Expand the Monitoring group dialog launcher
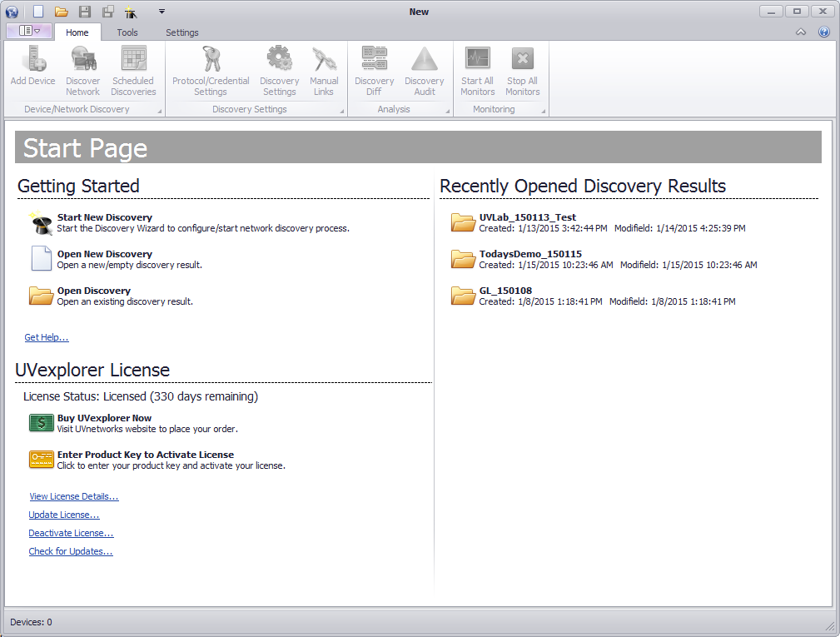 (544, 112)
